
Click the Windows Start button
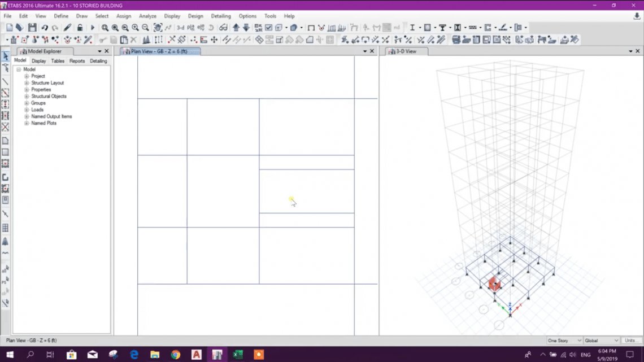pyautogui.click(x=10, y=354)
